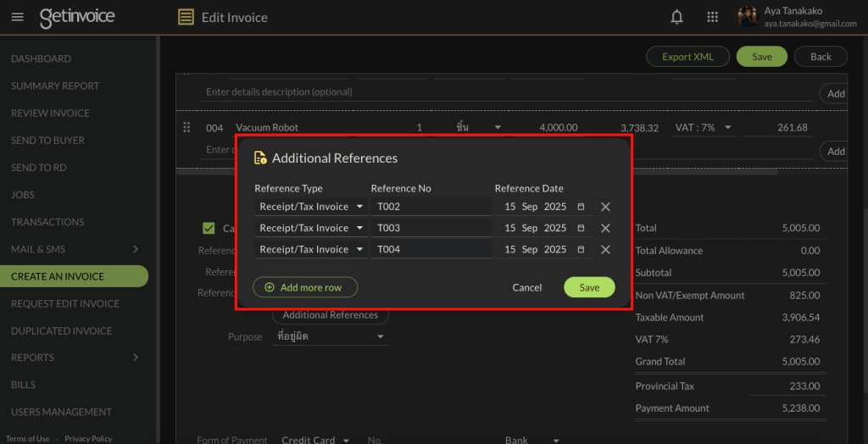Remove the T002 reference row
Screen dimensions: 868x444
605,207
